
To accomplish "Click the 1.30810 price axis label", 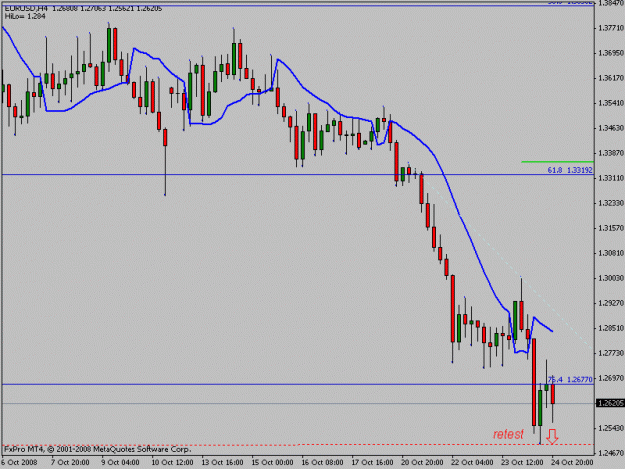I will [611, 253].
